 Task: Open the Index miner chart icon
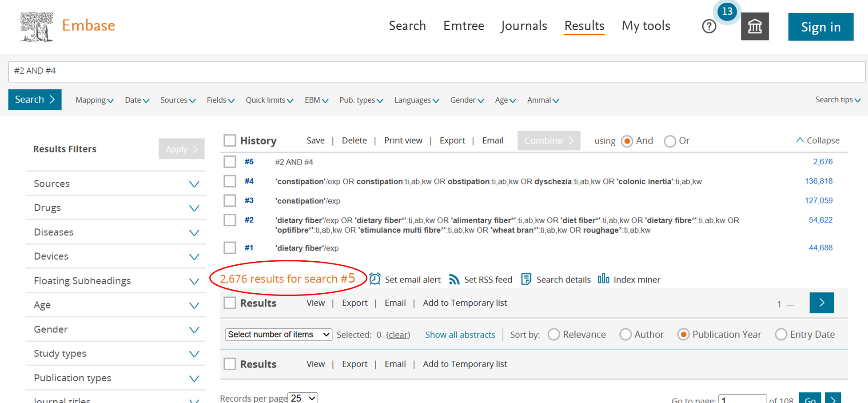(603, 279)
